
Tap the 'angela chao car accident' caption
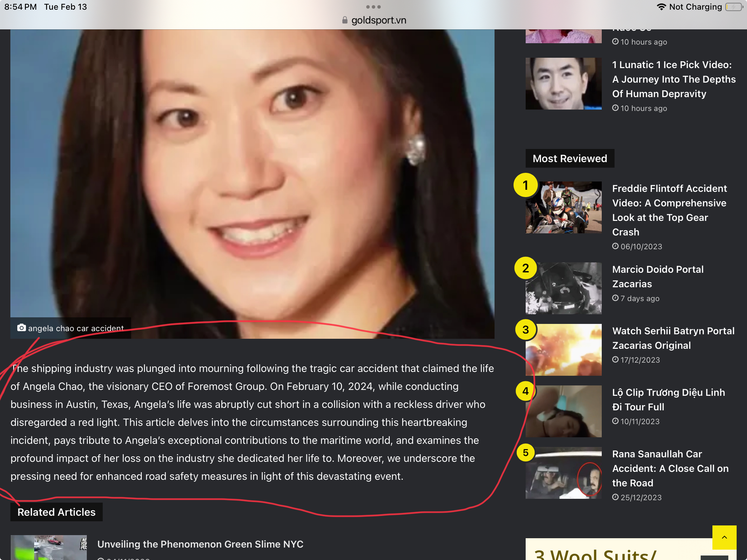point(76,328)
